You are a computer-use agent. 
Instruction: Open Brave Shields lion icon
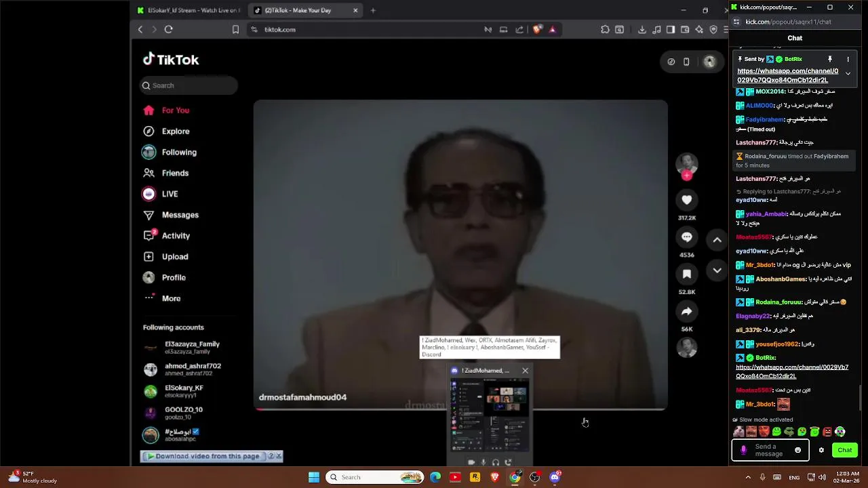pos(536,29)
